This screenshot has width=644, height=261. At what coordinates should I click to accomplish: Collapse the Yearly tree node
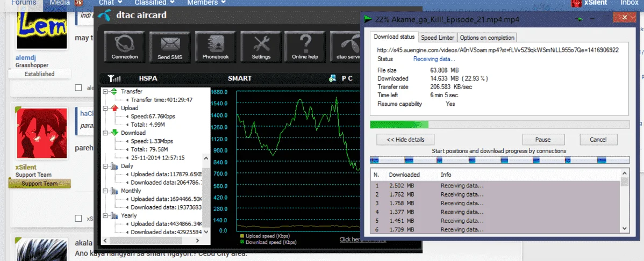pos(105,215)
